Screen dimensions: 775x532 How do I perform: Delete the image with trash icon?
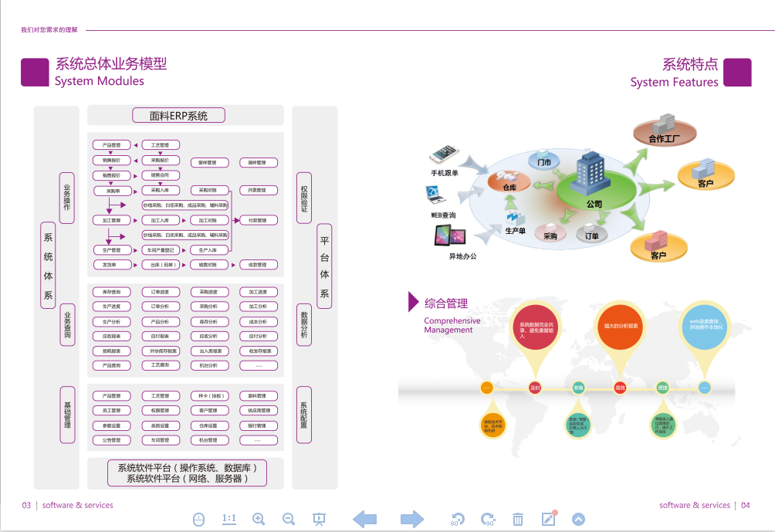(x=518, y=519)
